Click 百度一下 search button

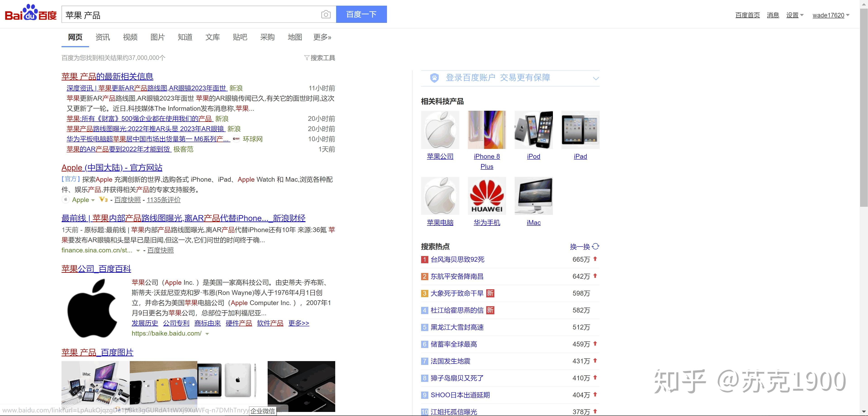[x=362, y=14]
